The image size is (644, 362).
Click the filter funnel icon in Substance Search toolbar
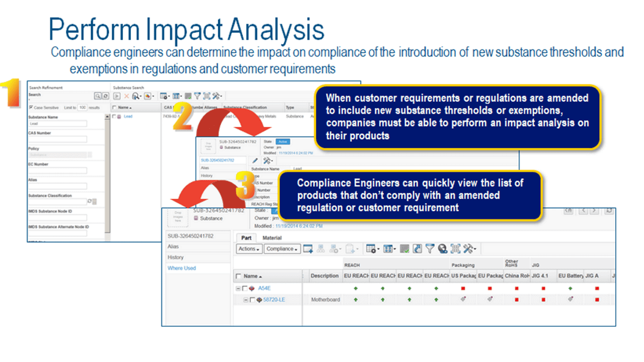197,96
